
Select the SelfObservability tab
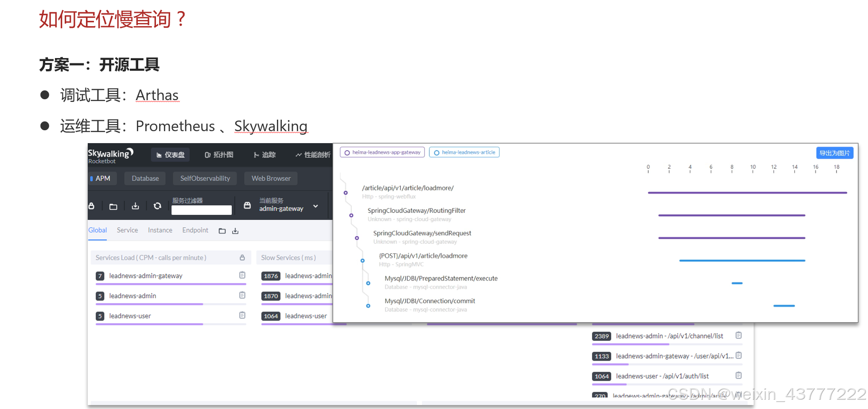(205, 178)
